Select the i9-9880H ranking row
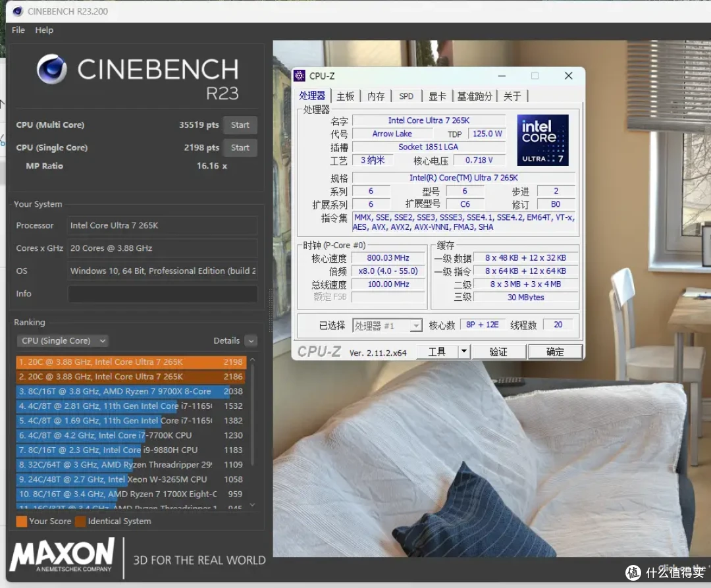The image size is (711, 588). (x=131, y=450)
